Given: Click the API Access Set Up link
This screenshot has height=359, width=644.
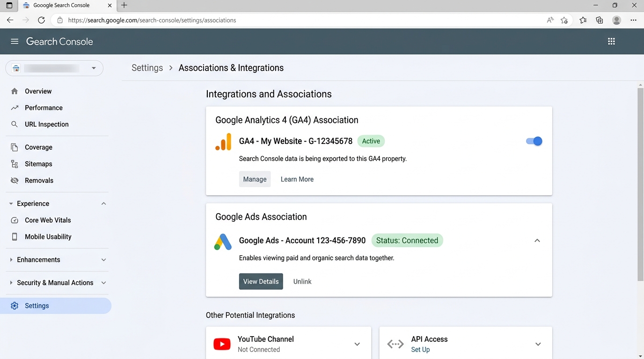Looking at the screenshot, I should pos(420,350).
